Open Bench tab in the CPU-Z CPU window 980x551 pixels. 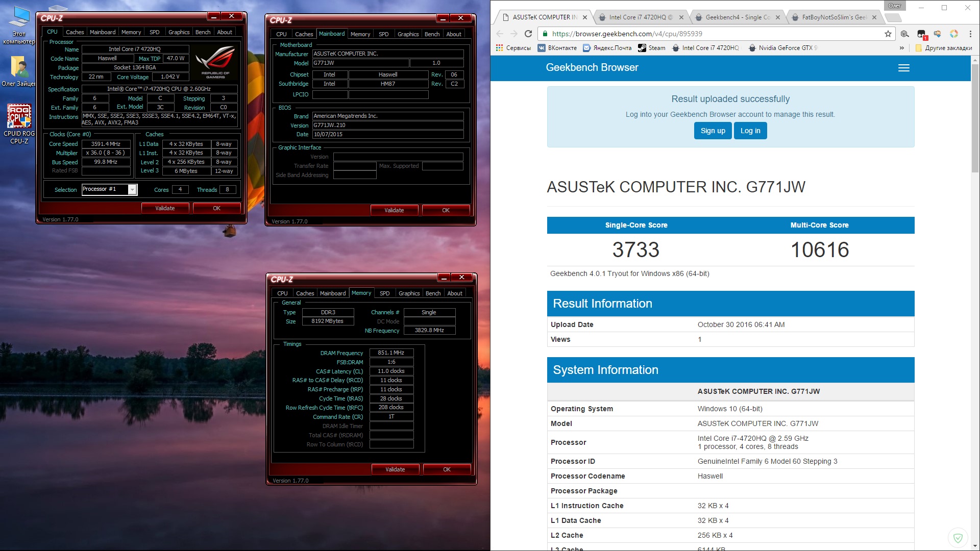[x=203, y=32]
